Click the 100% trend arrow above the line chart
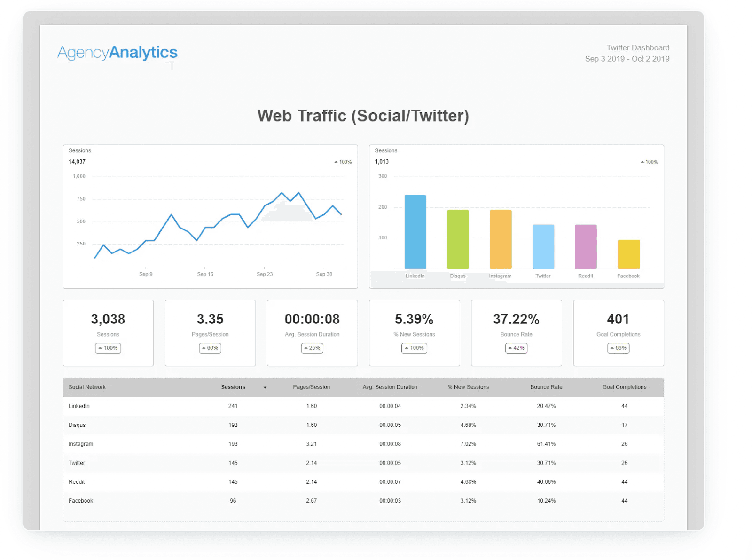Image resolution: width=752 pixels, height=560 pixels. [342, 161]
